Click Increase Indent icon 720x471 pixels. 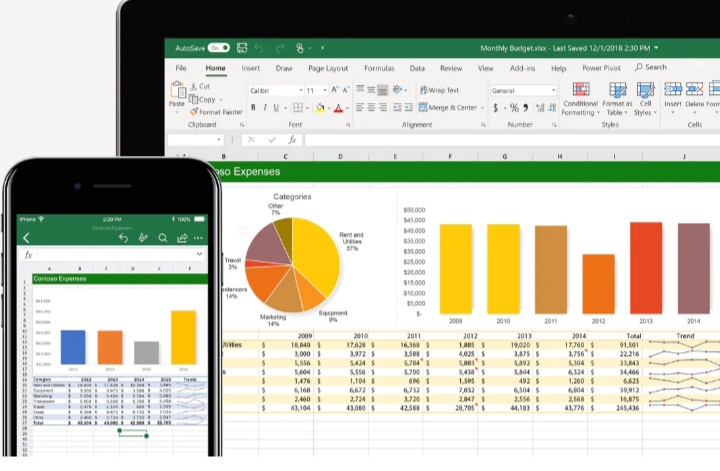[x=409, y=107]
